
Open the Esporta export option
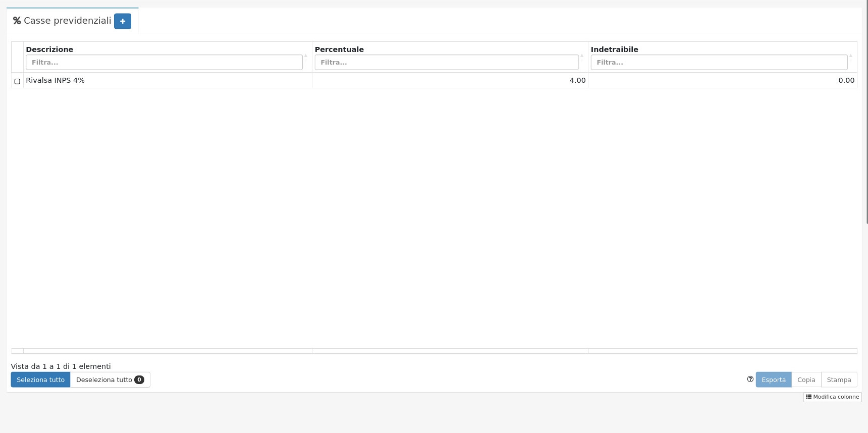click(773, 380)
